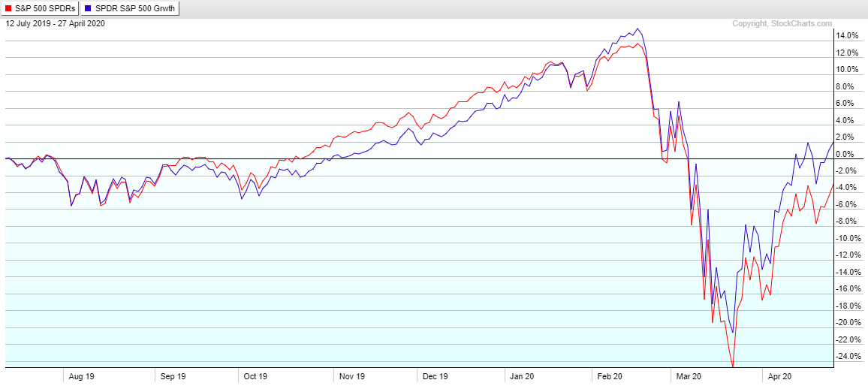Click the 12.0% y-axis label
This screenshot has width=868, height=389.
pos(848,53)
